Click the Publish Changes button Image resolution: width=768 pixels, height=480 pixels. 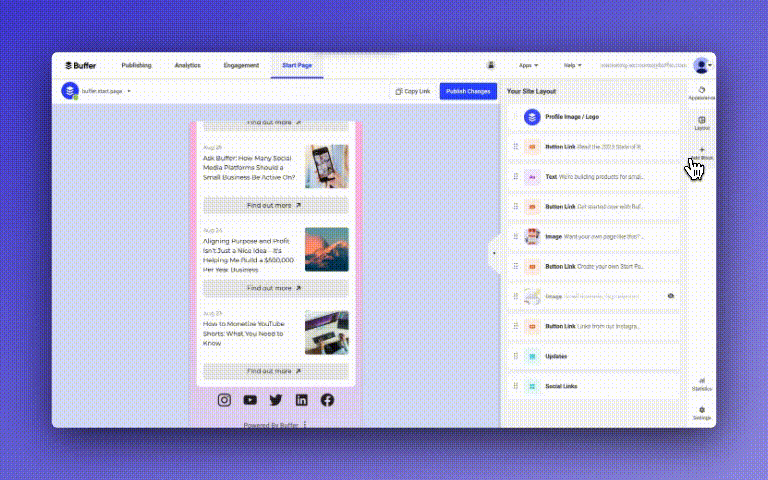[468, 91]
